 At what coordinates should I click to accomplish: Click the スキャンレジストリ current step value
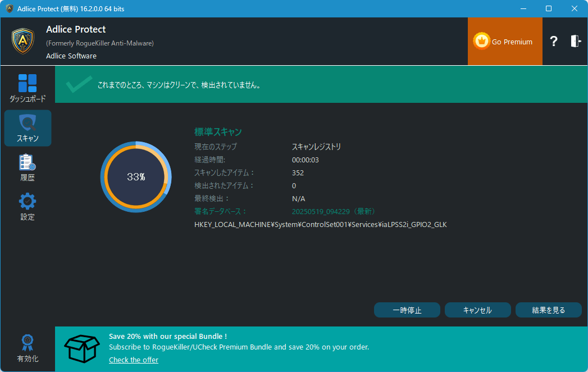point(316,147)
